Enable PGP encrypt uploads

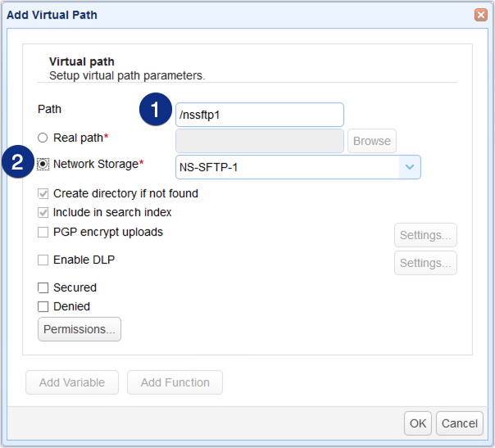(43, 233)
